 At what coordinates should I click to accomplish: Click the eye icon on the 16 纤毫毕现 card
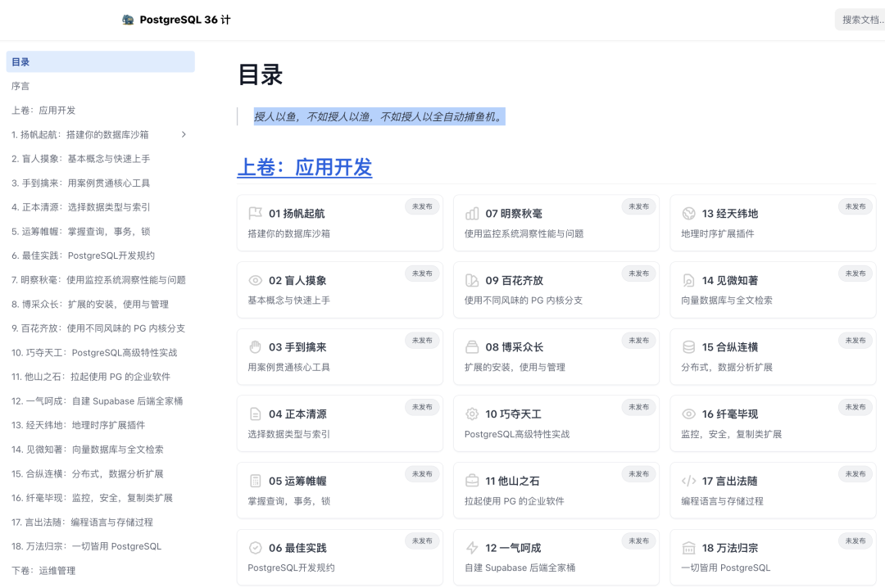[x=688, y=414]
